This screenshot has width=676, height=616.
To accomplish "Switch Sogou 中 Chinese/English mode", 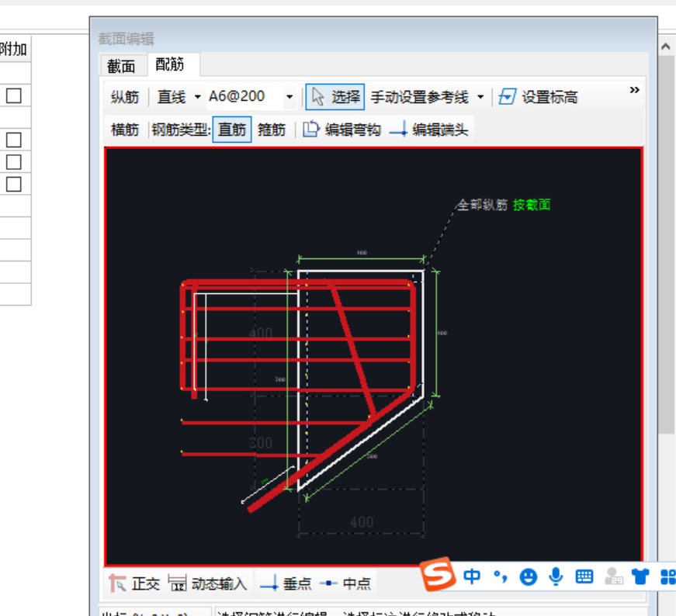I will point(472,576).
